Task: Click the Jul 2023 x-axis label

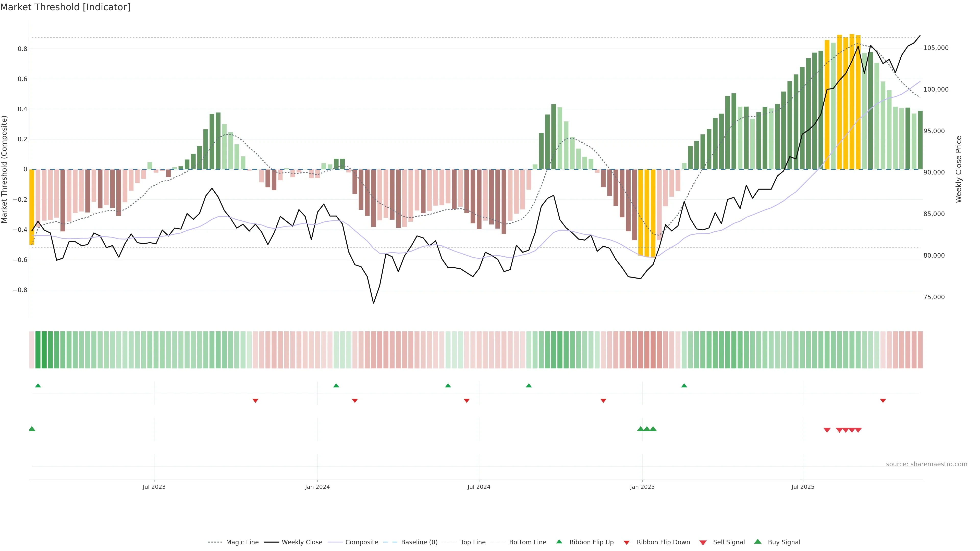Action: pyautogui.click(x=154, y=487)
